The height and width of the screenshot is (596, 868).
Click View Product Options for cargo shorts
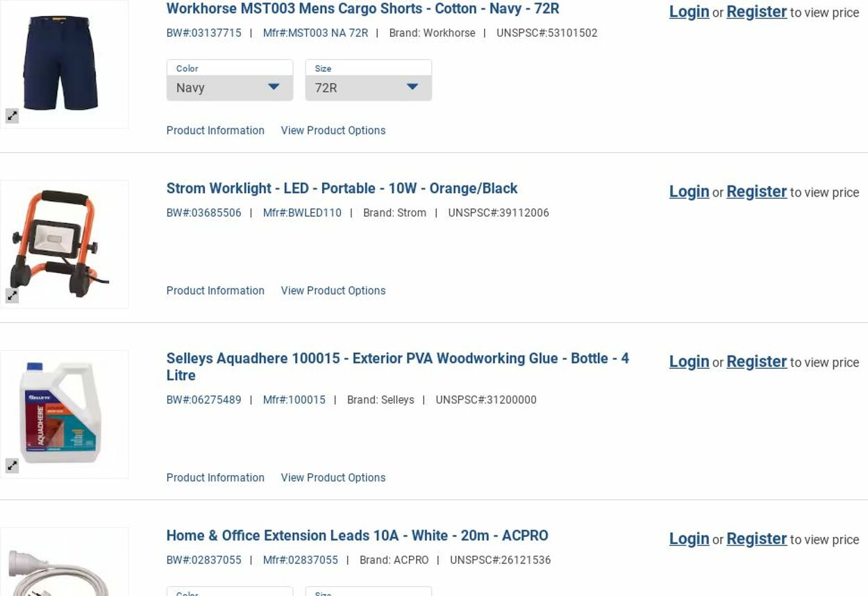point(333,131)
